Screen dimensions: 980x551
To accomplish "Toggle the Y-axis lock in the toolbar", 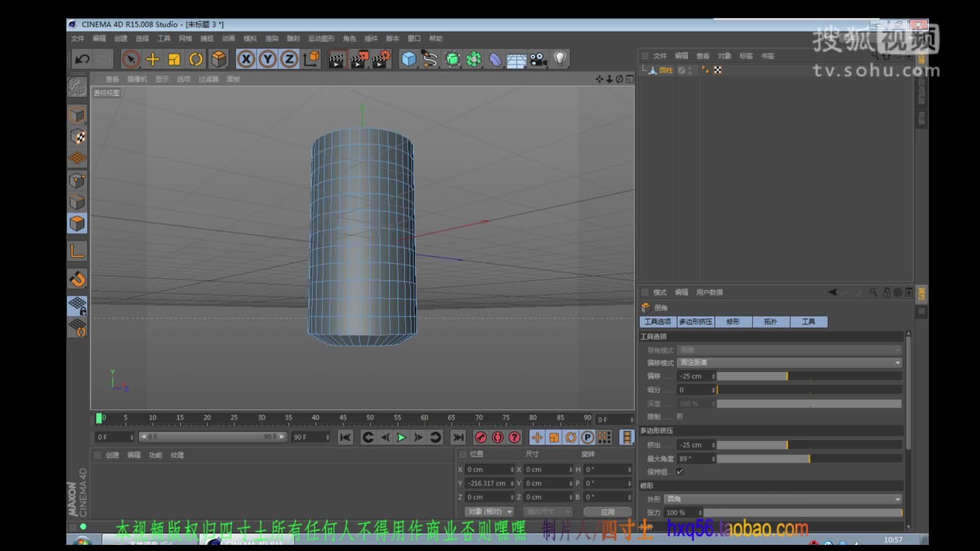I will tap(267, 59).
